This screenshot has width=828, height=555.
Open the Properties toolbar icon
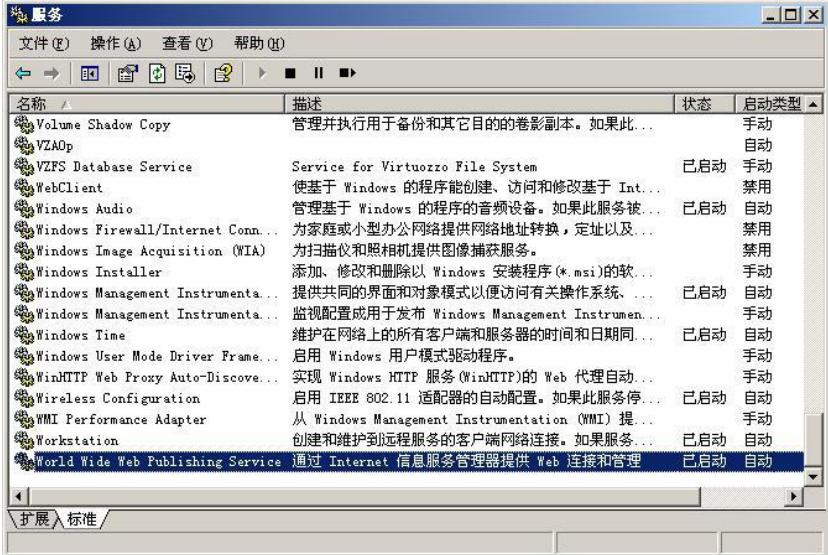[127, 73]
